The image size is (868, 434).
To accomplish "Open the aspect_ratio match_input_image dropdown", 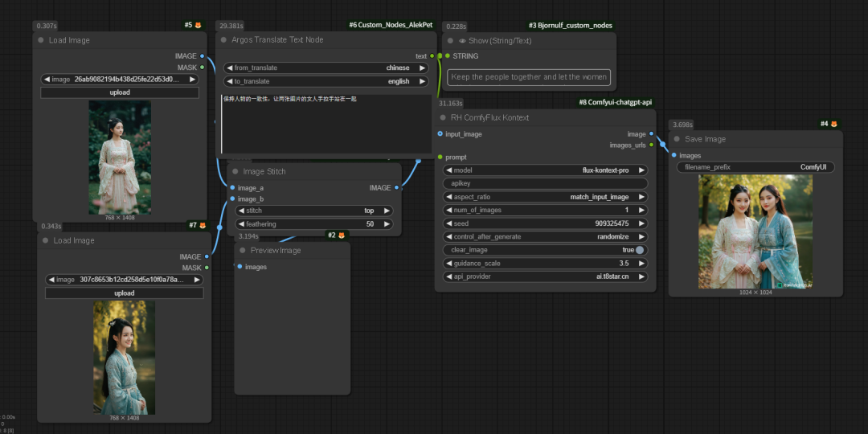I will 545,197.
